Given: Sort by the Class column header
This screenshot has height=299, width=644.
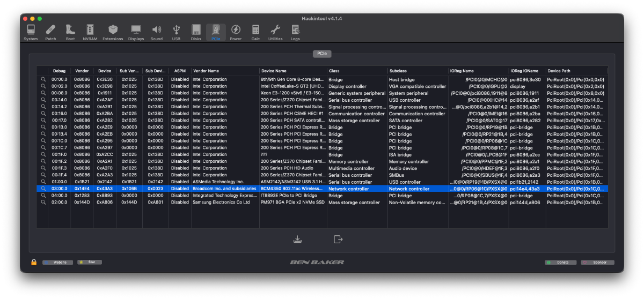Looking at the screenshot, I should 357,71.
